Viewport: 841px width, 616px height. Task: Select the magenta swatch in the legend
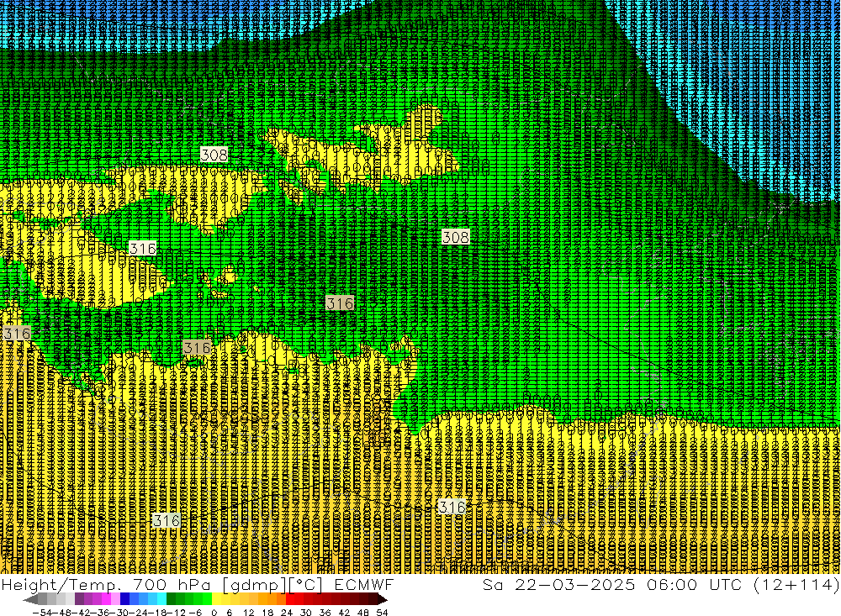106,599
